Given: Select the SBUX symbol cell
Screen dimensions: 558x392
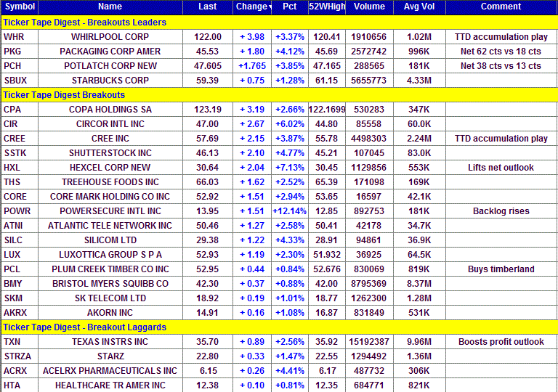Looking at the screenshot, I should coord(20,81).
